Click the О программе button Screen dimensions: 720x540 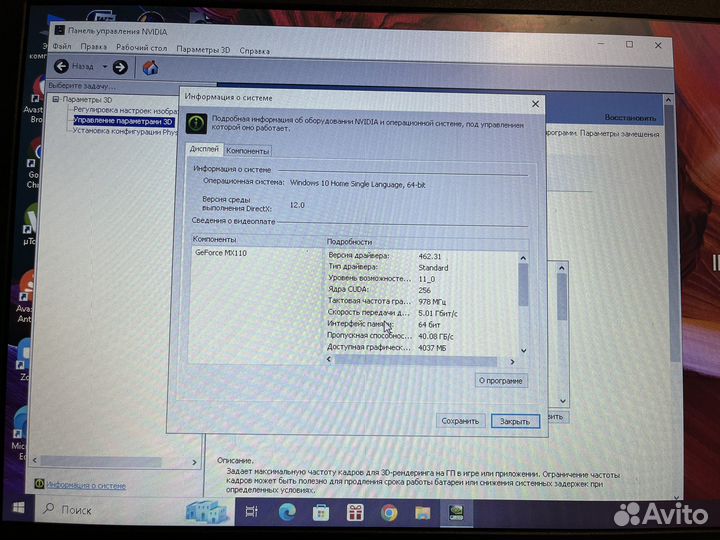click(501, 381)
